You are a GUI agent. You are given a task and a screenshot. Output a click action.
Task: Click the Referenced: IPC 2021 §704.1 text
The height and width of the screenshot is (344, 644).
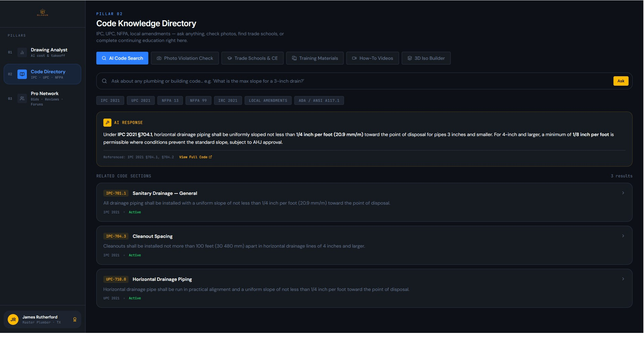pyautogui.click(x=139, y=157)
